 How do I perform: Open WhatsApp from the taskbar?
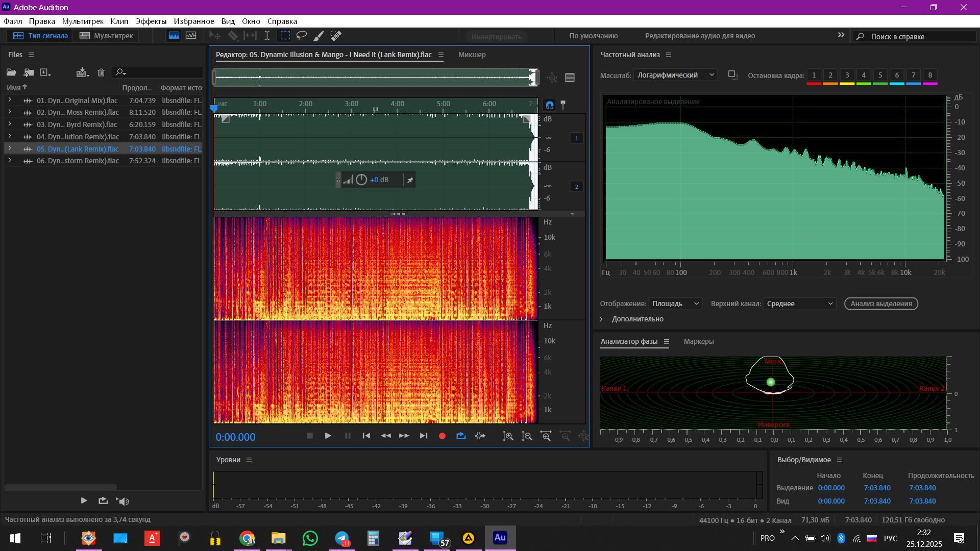pos(310,538)
